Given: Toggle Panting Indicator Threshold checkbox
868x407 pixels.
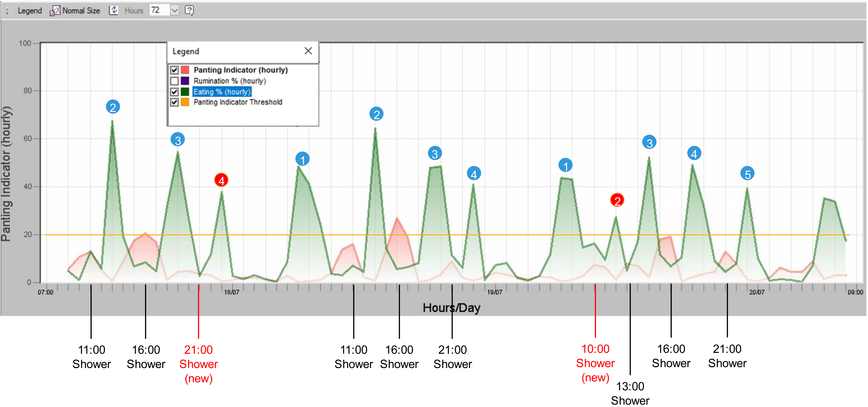Looking at the screenshot, I should pos(174,102).
